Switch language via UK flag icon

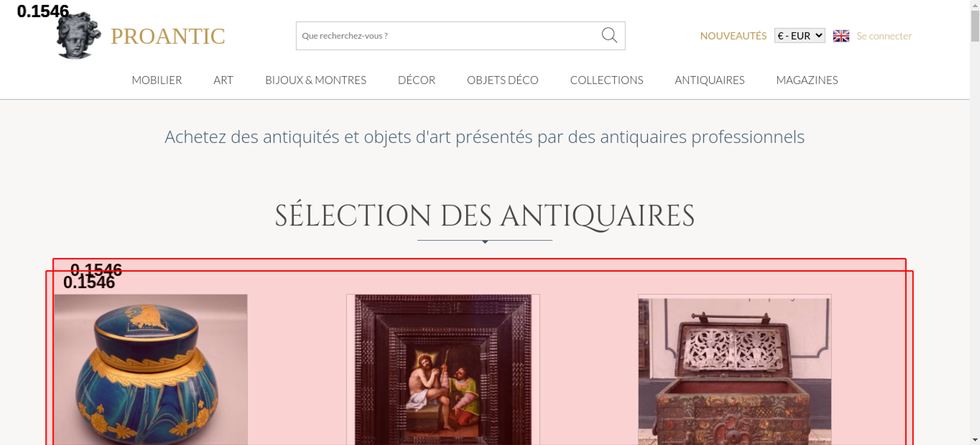(841, 36)
